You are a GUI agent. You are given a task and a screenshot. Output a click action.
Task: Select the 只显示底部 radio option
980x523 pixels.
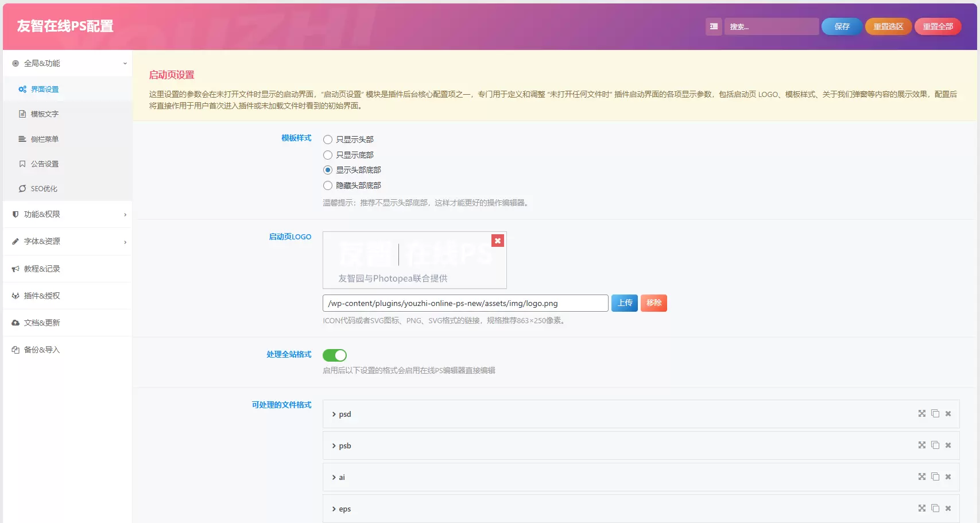pos(328,155)
